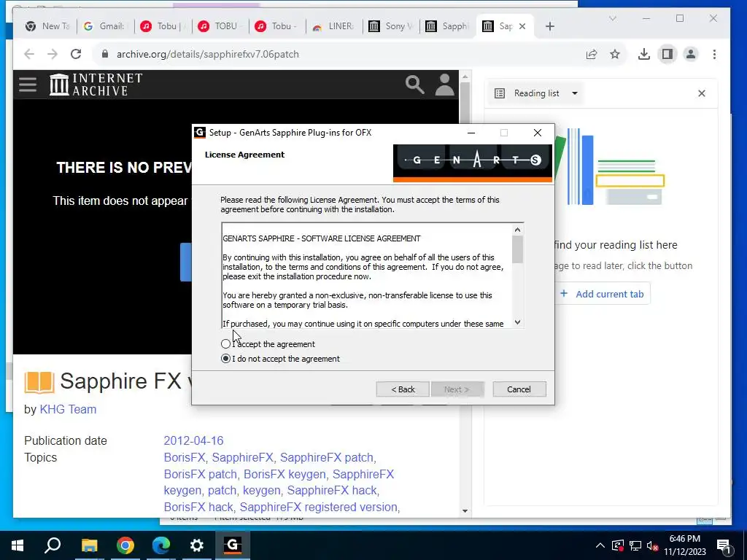The height and width of the screenshot is (560, 747).
Task: Close the active Sap tab
Action: pos(522,26)
